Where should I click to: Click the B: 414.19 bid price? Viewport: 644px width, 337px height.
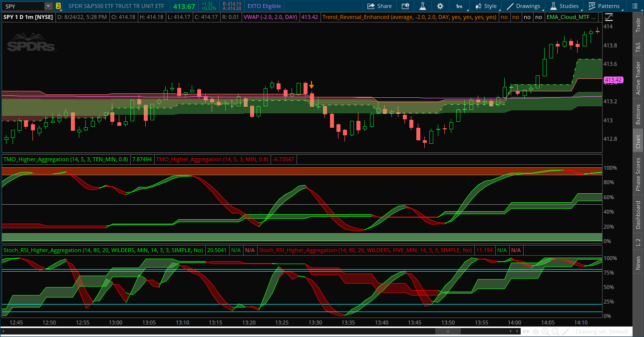[232, 3]
